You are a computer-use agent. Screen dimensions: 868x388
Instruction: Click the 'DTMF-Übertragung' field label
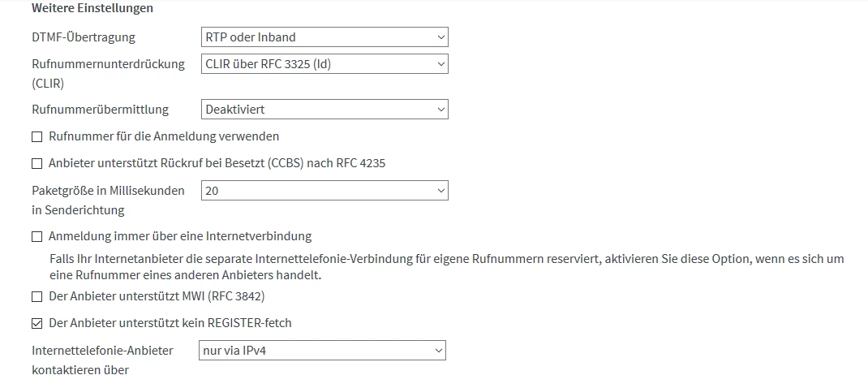click(84, 37)
